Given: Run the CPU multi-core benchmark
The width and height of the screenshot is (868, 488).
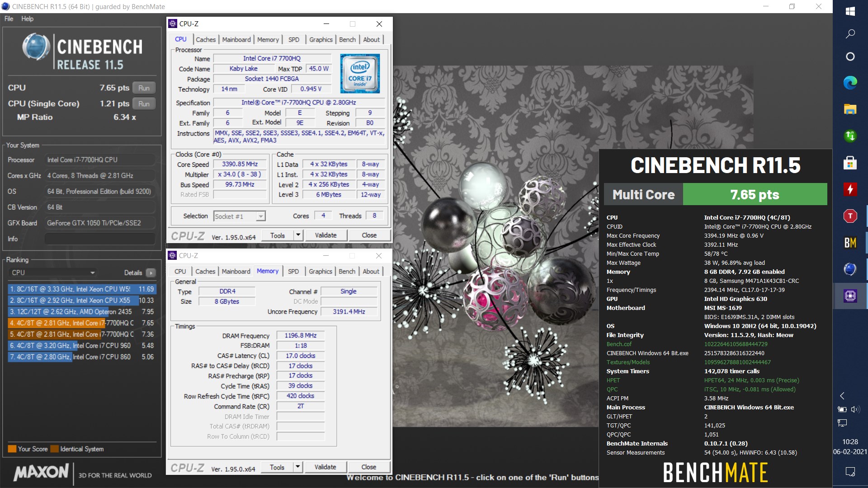Looking at the screenshot, I should 144,88.
